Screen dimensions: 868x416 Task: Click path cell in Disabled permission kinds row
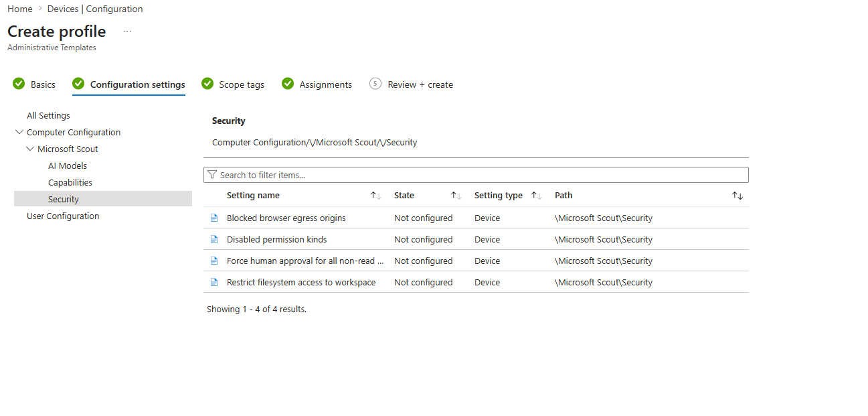pos(604,240)
